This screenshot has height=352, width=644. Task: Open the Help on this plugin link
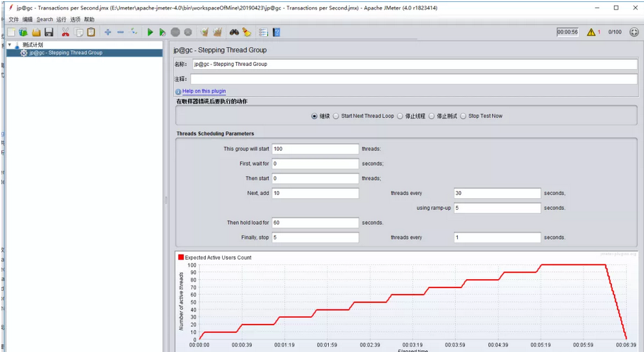(x=204, y=91)
